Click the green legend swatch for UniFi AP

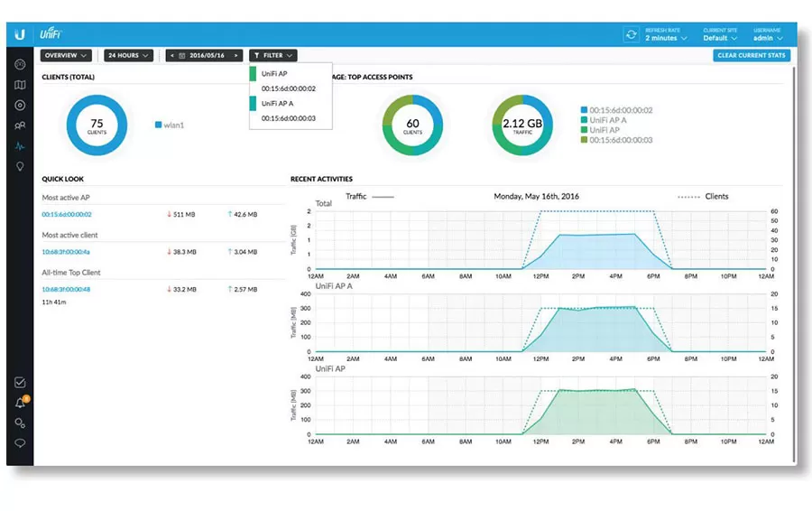click(584, 130)
